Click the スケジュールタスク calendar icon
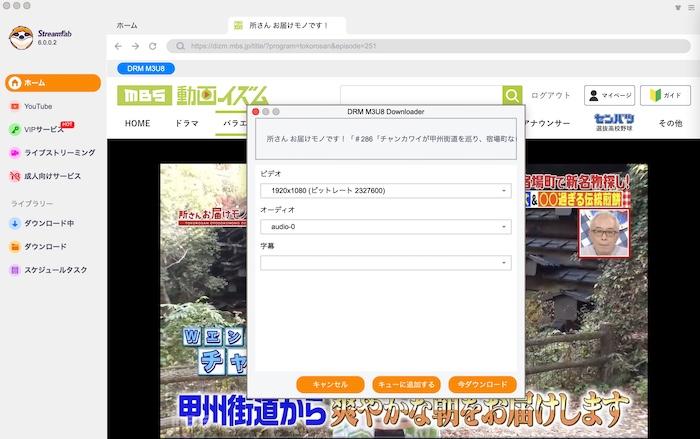Viewport: 700px width, 439px height. 15,270
